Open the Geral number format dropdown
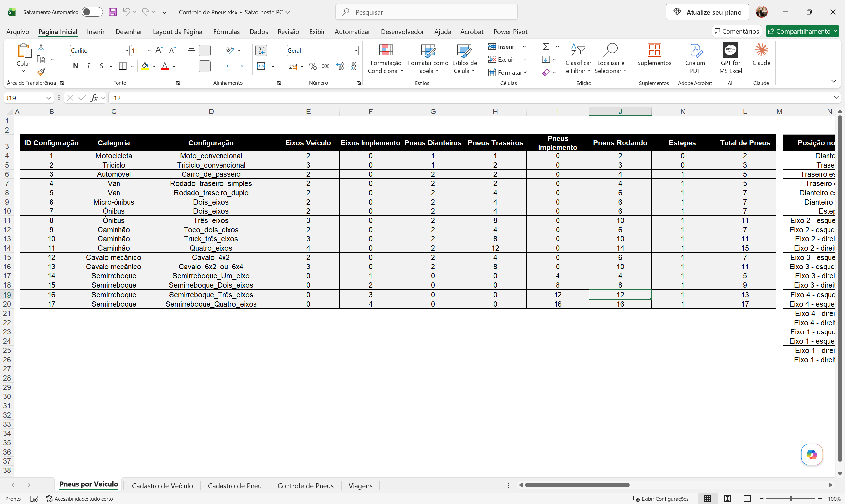The image size is (845, 504). [x=355, y=50]
